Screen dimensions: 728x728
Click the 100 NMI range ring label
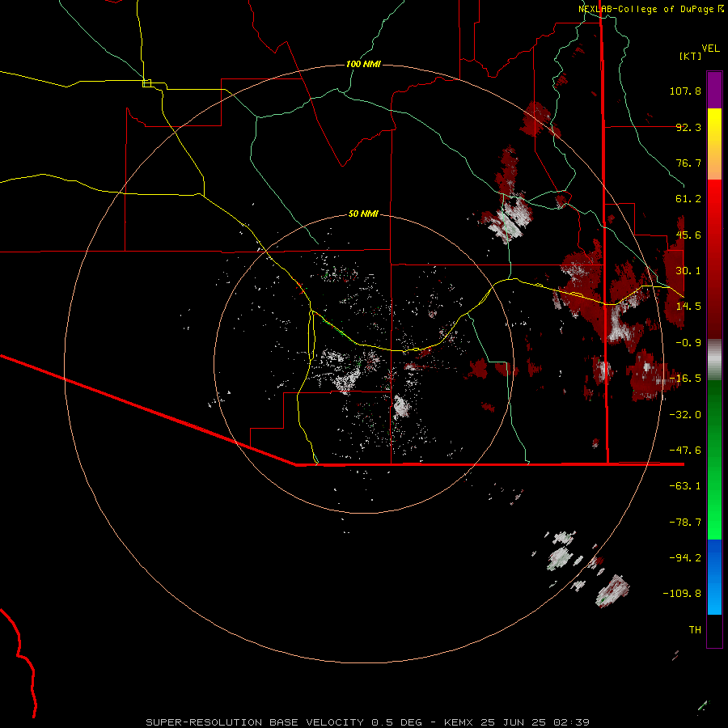[x=363, y=64]
